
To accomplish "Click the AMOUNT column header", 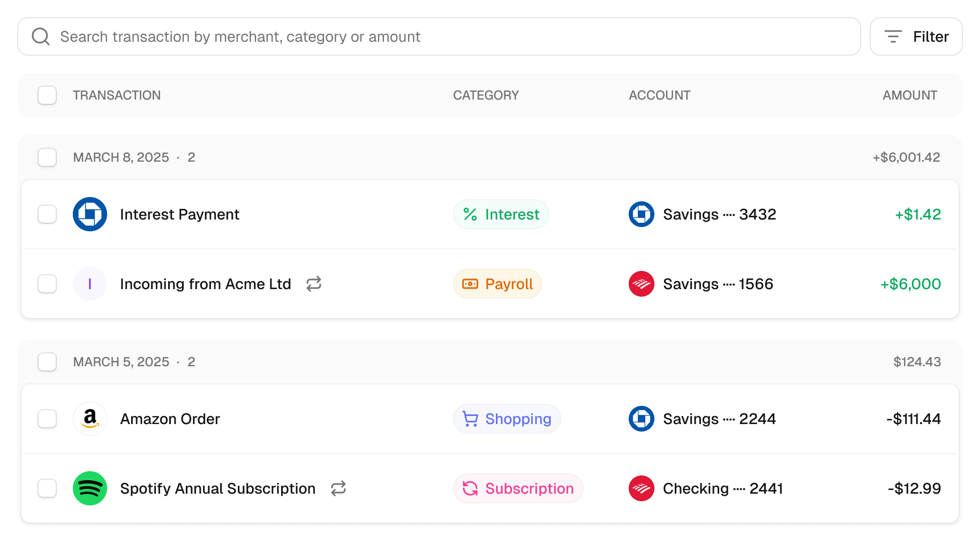I will 909,95.
